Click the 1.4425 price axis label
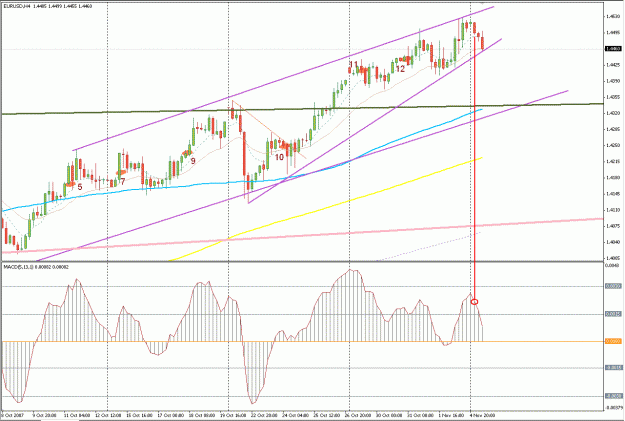The image size is (625, 421). (x=613, y=65)
